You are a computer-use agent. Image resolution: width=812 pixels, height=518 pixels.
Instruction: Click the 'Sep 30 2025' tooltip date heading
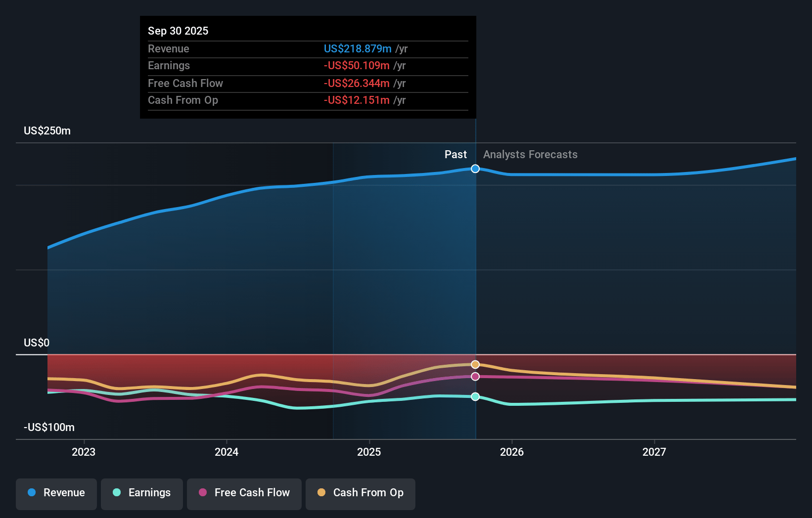coord(178,31)
